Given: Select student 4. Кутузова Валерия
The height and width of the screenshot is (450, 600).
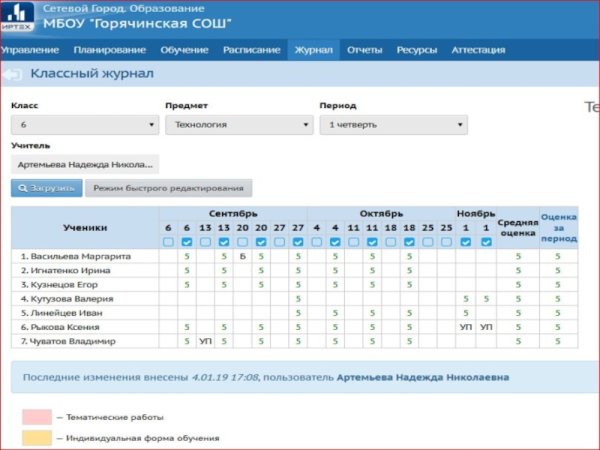Looking at the screenshot, I should point(67,299).
